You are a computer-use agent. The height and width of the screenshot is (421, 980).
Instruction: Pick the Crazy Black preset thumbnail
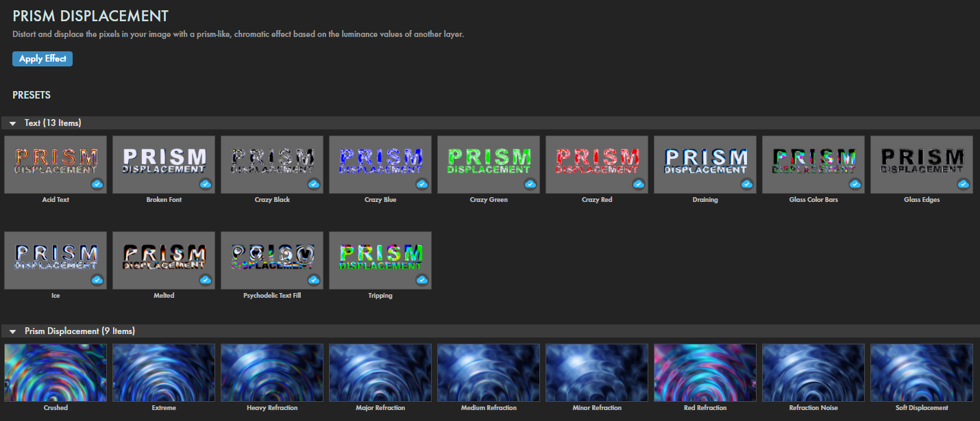pyautogui.click(x=272, y=164)
